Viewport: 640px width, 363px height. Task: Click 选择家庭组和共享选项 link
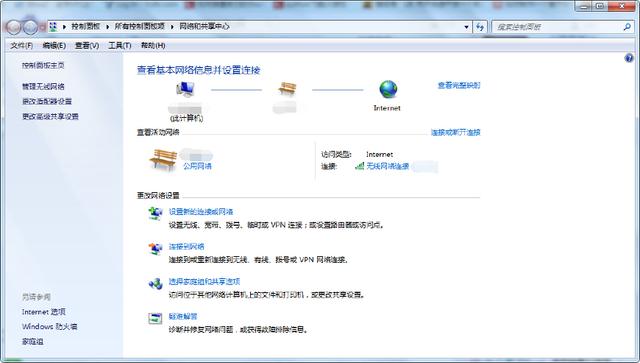(204, 281)
